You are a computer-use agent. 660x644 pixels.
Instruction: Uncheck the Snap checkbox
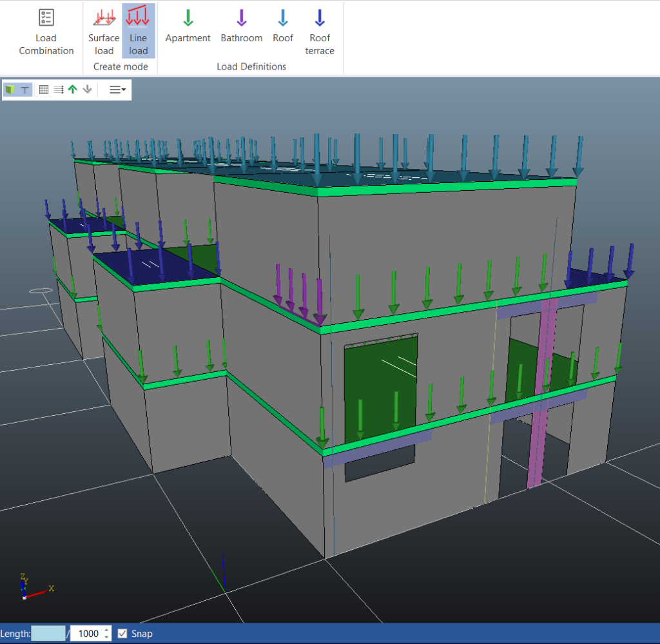pos(122,634)
